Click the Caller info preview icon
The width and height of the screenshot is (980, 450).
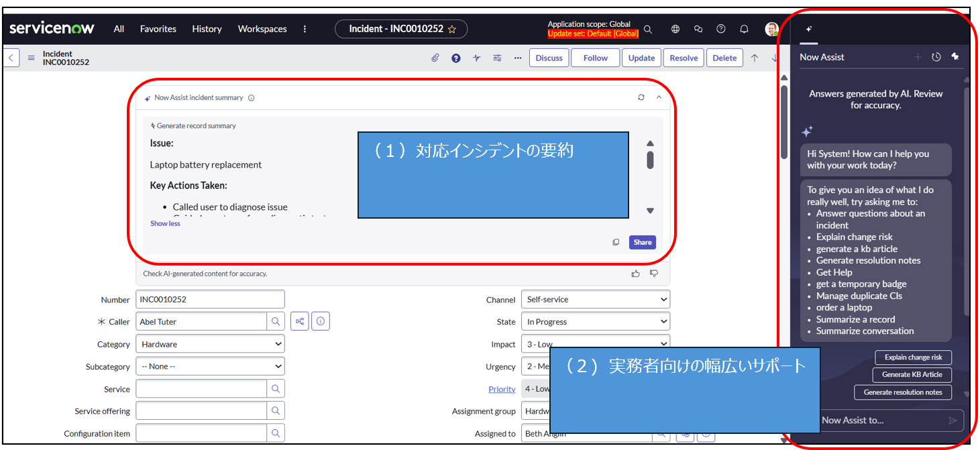321,321
